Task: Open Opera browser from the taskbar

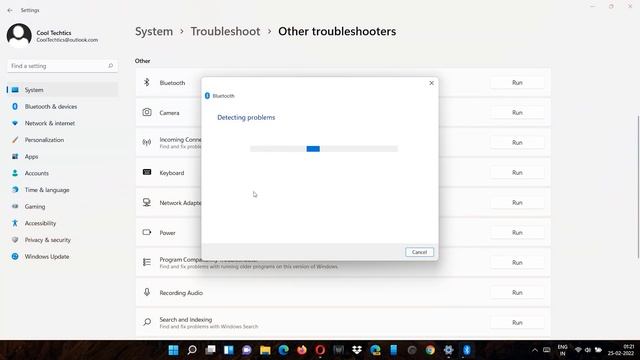Action: (320, 350)
